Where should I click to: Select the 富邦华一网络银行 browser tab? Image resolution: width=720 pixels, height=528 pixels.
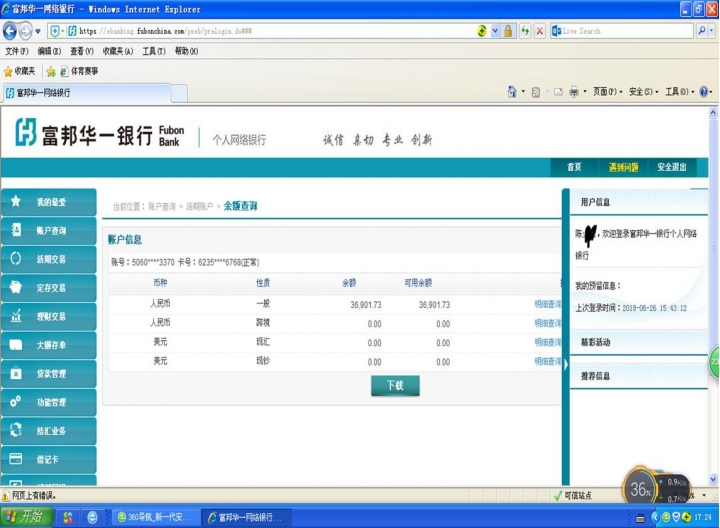(86, 93)
